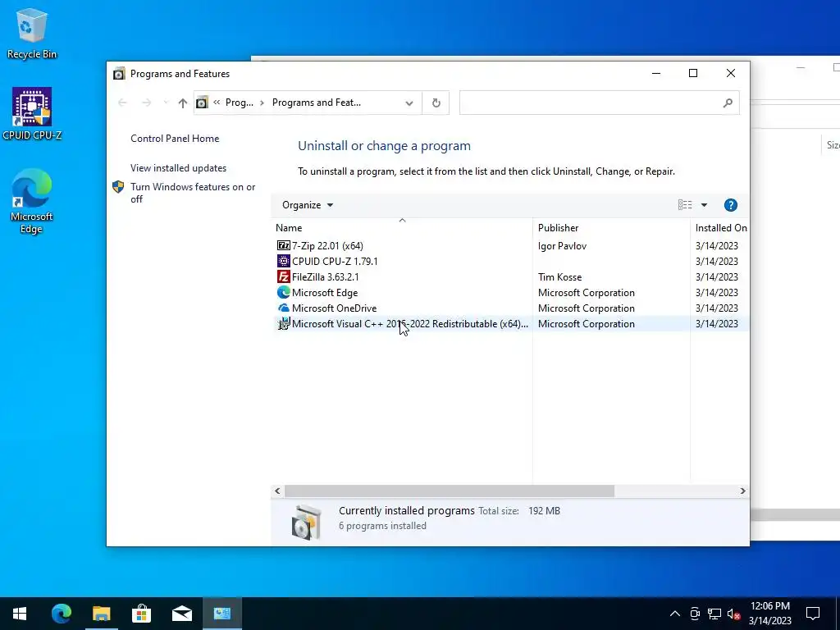Click the Tim Kosse publisher cell
Screen dimensions: 840x630
click(559, 277)
